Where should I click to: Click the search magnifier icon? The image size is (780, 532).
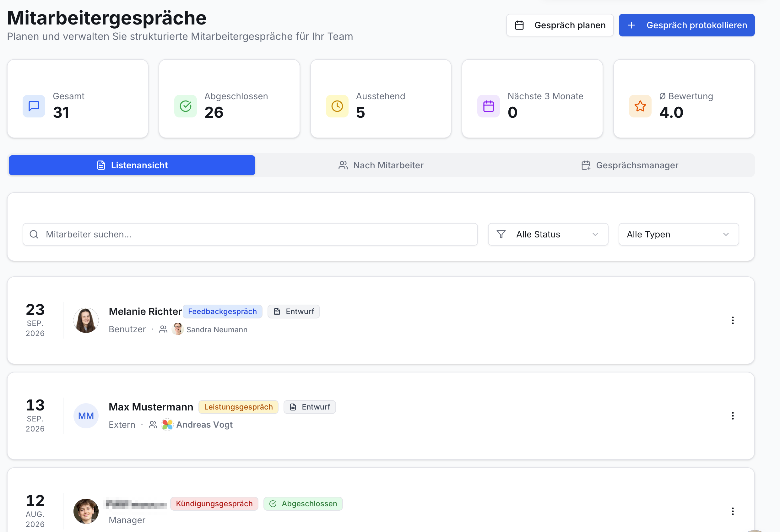pos(34,234)
